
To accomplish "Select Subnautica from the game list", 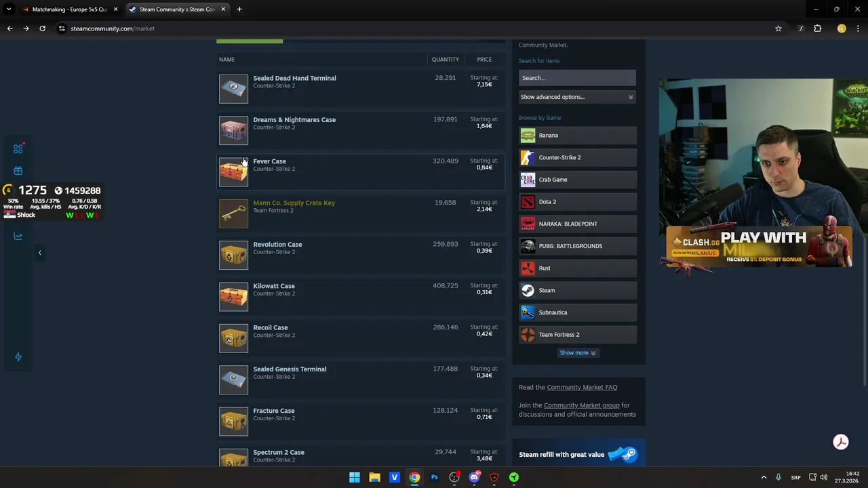I will [578, 312].
